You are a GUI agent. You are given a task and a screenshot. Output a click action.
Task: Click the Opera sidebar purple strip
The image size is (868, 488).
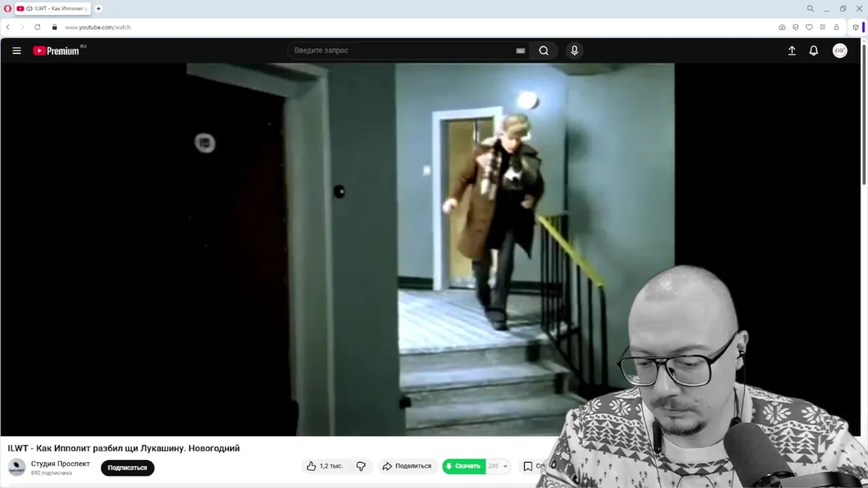tap(864, 27)
